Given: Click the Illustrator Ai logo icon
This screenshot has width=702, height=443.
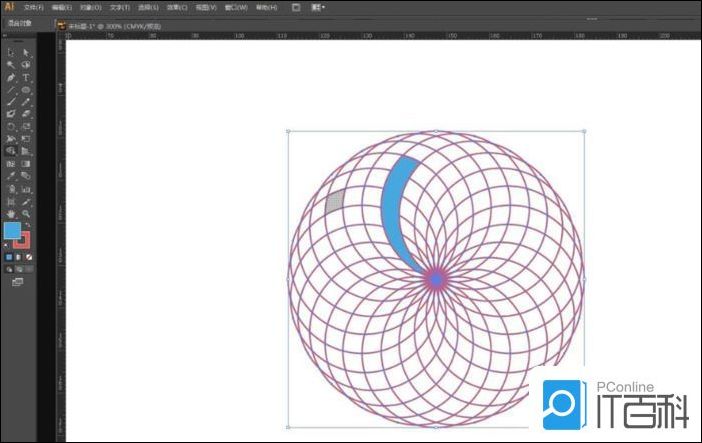Looking at the screenshot, I should (9, 7).
